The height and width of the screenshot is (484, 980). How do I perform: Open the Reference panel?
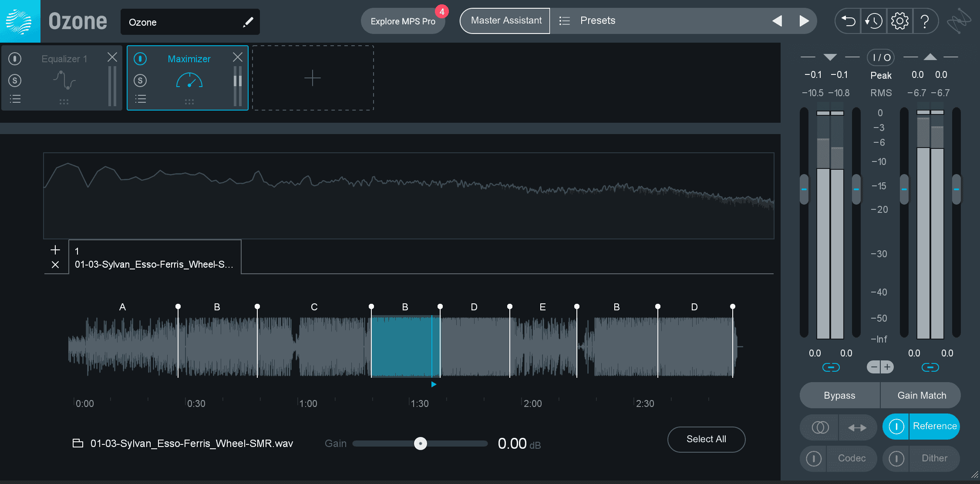coord(934,426)
